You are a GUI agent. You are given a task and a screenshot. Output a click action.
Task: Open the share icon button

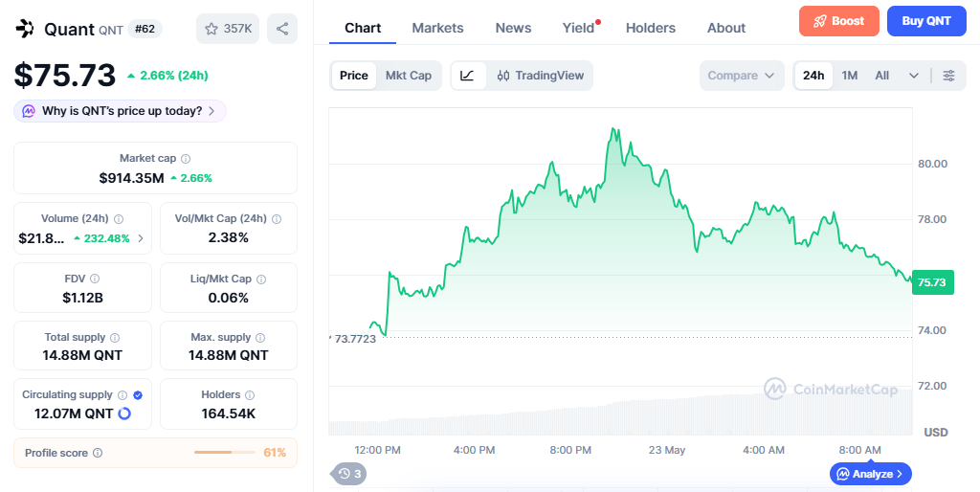(282, 28)
